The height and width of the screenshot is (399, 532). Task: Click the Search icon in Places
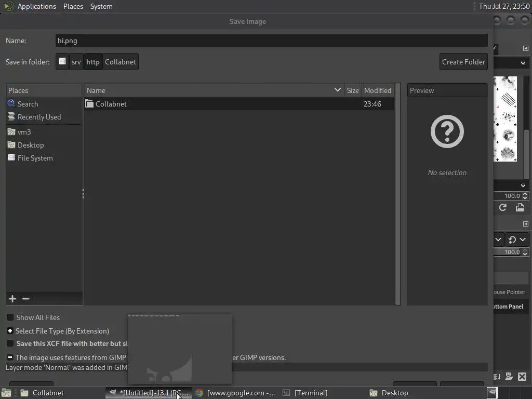11,103
